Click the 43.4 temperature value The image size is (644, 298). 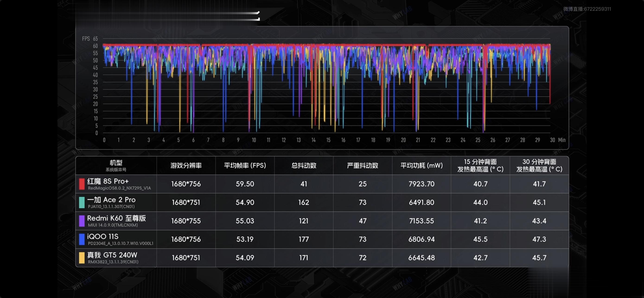coord(539,221)
